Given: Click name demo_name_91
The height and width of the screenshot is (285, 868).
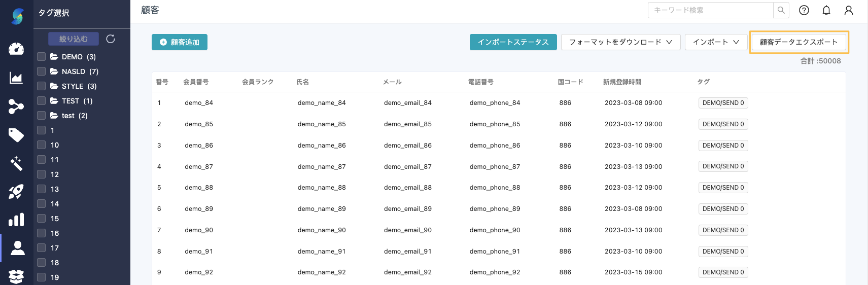Looking at the screenshot, I should click(322, 252).
